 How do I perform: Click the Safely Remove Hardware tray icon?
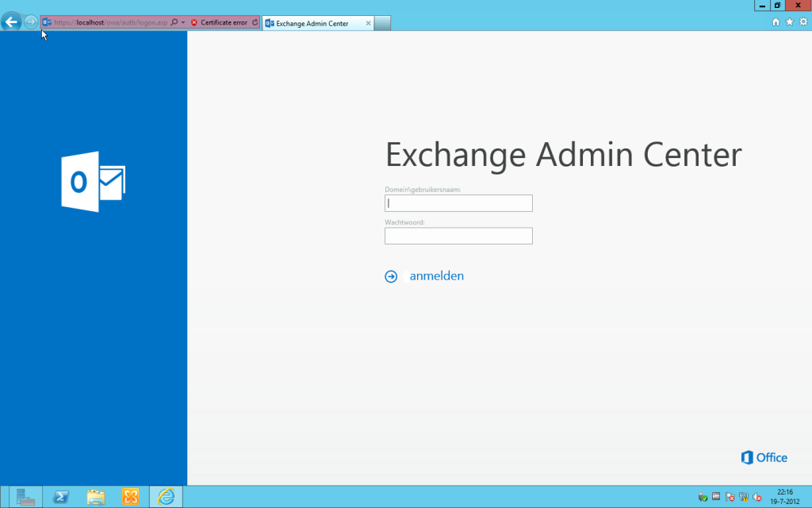coord(703,497)
